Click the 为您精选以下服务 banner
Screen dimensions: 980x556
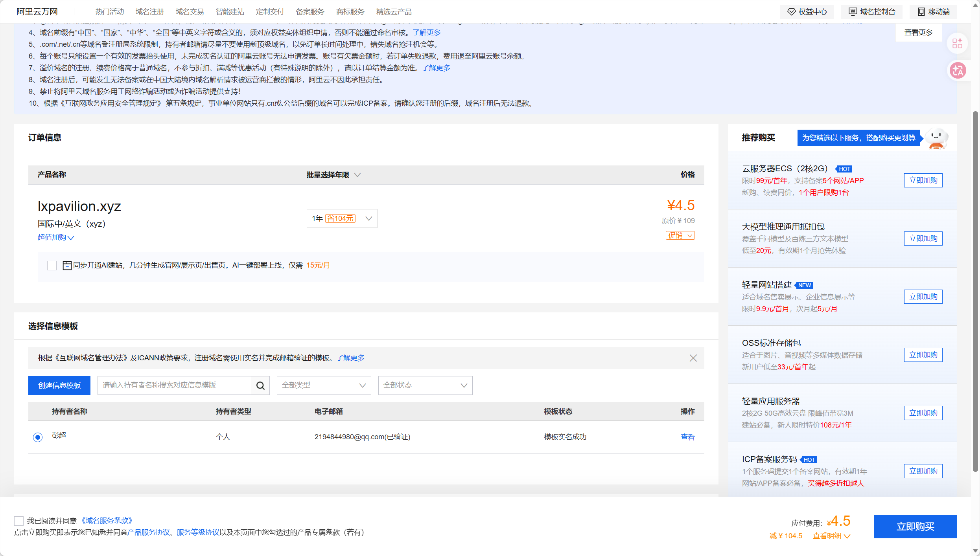[x=859, y=138]
